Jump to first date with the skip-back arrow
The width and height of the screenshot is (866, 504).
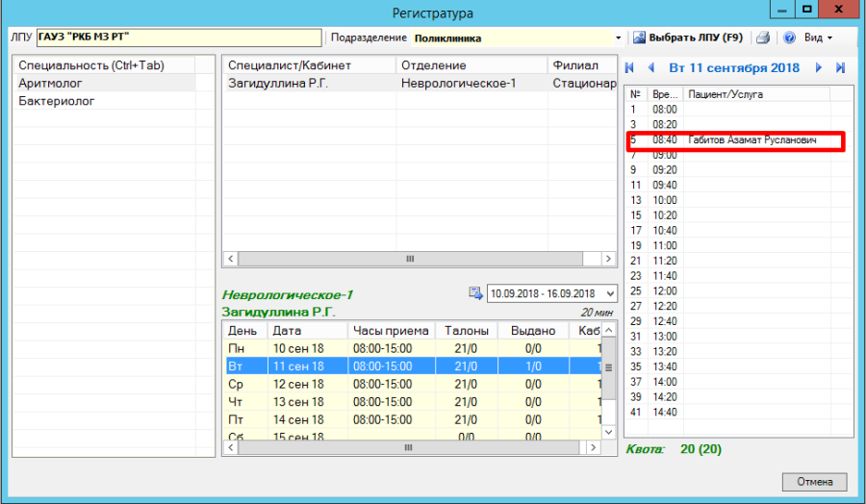(x=629, y=68)
